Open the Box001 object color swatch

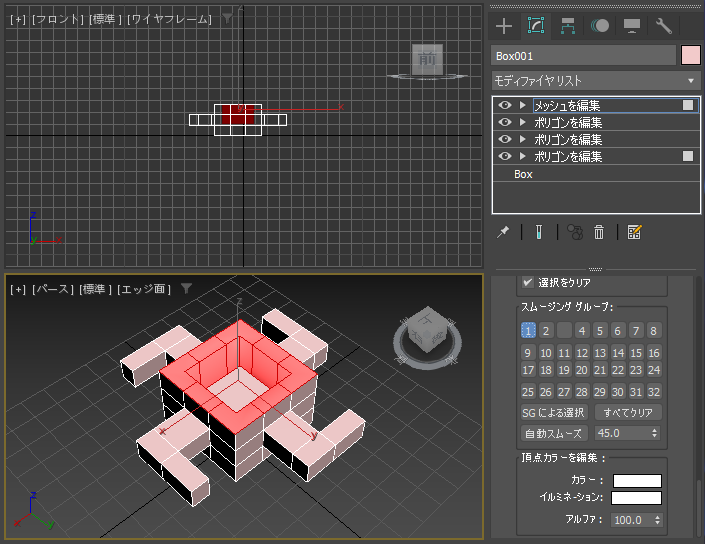point(691,55)
